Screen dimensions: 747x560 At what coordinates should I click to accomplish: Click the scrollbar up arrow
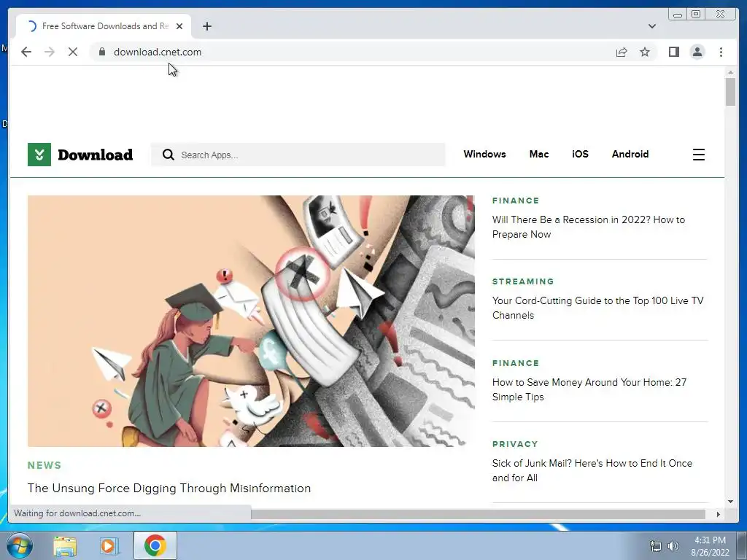730,72
